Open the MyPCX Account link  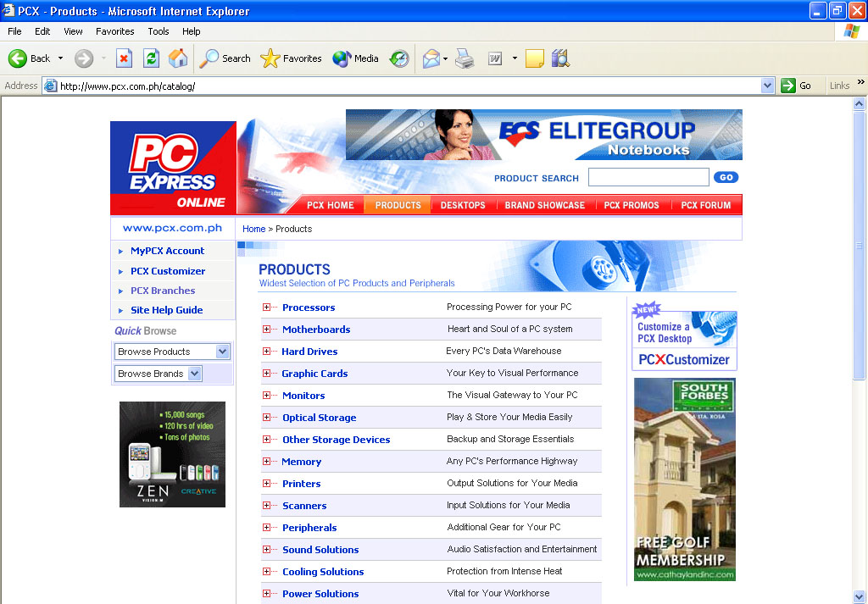[167, 251]
